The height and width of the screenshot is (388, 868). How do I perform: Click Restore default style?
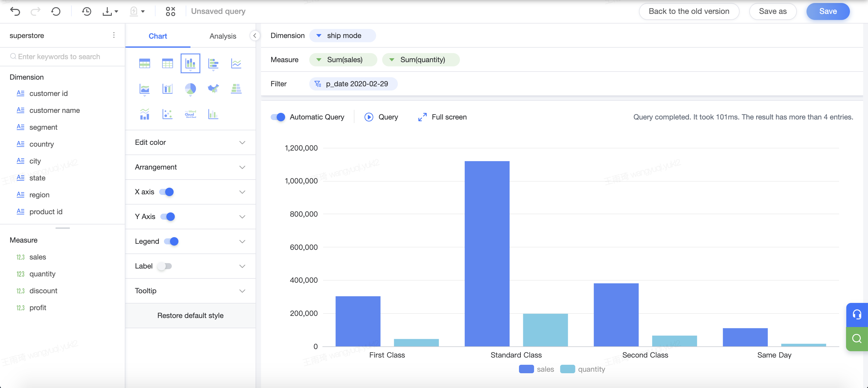coord(190,316)
